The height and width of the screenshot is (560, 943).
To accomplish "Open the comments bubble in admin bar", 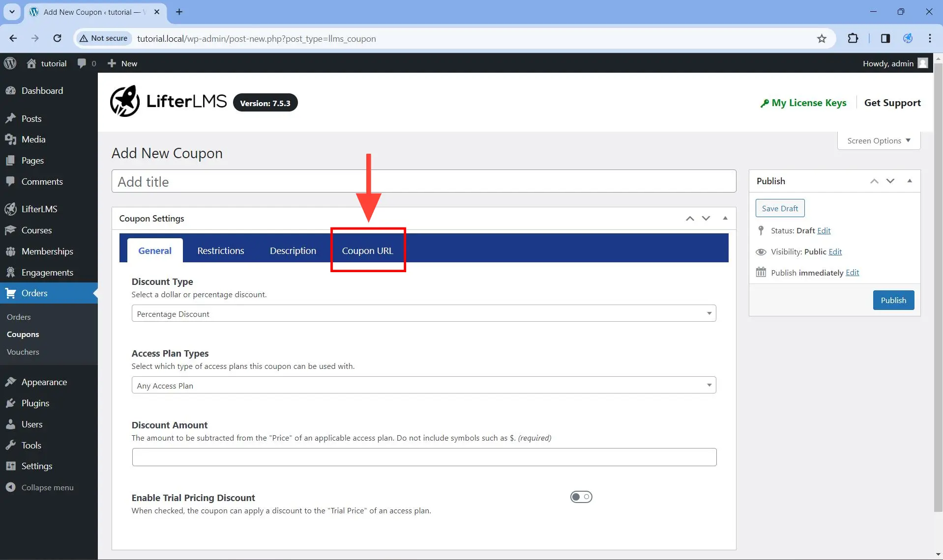I will tap(82, 63).
